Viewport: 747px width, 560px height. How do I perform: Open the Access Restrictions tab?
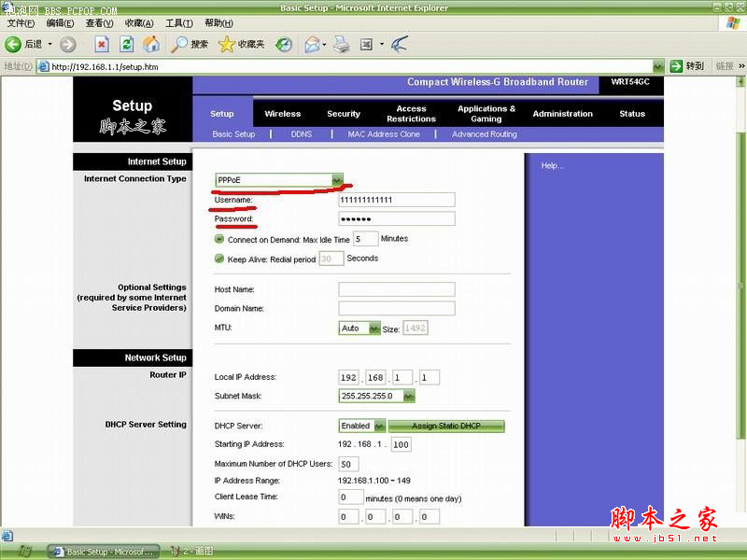411,114
